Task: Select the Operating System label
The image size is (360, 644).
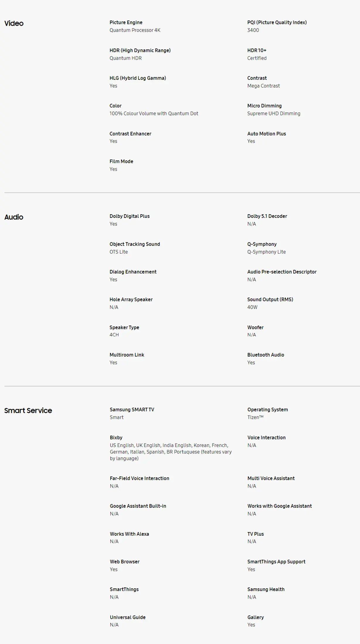Action: 268,410
